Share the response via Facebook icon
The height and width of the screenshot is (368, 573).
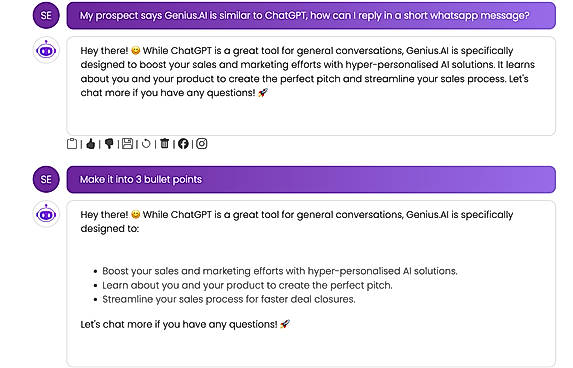(x=183, y=144)
